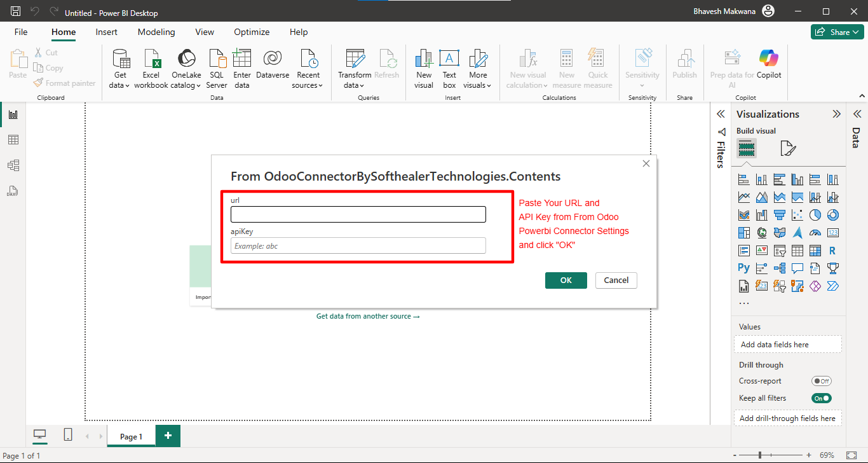868x463 pixels.
Task: Select the Donut chart visual
Action: (x=833, y=215)
